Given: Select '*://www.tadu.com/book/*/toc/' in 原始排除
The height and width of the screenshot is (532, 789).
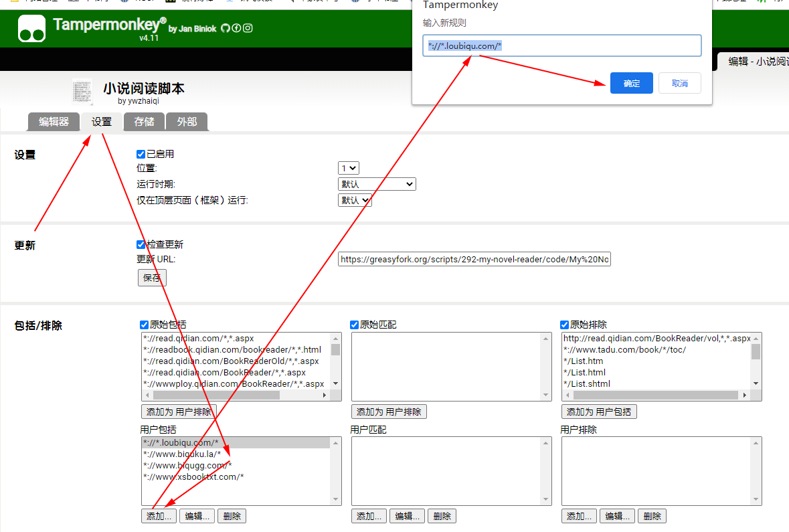Looking at the screenshot, I should pyautogui.click(x=656, y=350).
